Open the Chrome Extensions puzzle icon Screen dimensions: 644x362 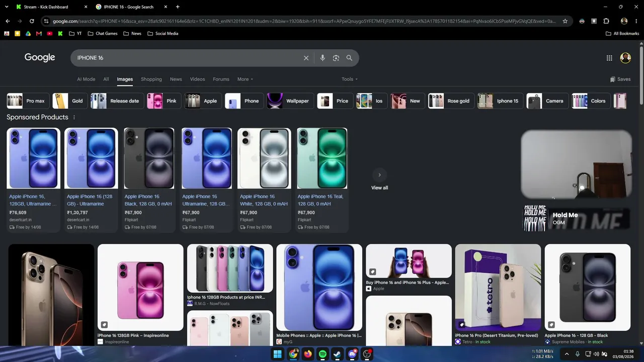click(606, 21)
